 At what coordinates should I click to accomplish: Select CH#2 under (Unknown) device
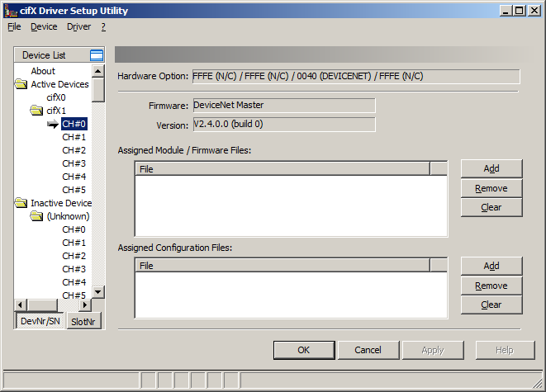[74, 256]
